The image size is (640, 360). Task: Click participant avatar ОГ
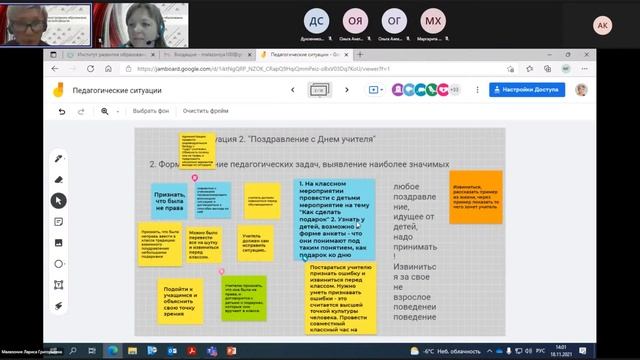(x=394, y=21)
